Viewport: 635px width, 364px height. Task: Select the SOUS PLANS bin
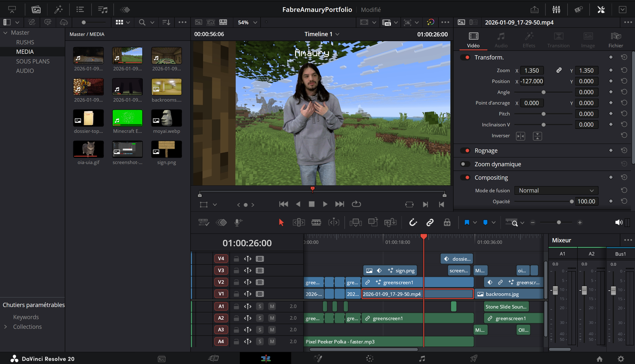[x=33, y=61]
